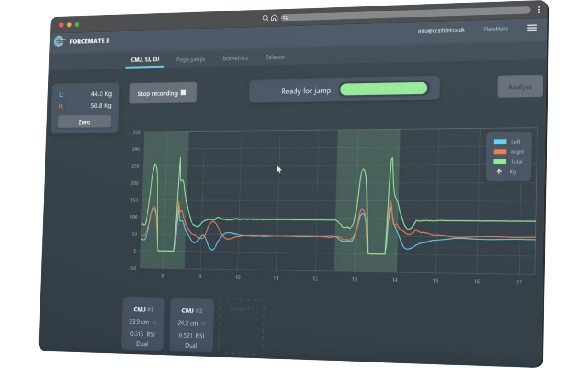588x368 pixels.
Task: Click the Analyse button
Action: [x=520, y=86]
